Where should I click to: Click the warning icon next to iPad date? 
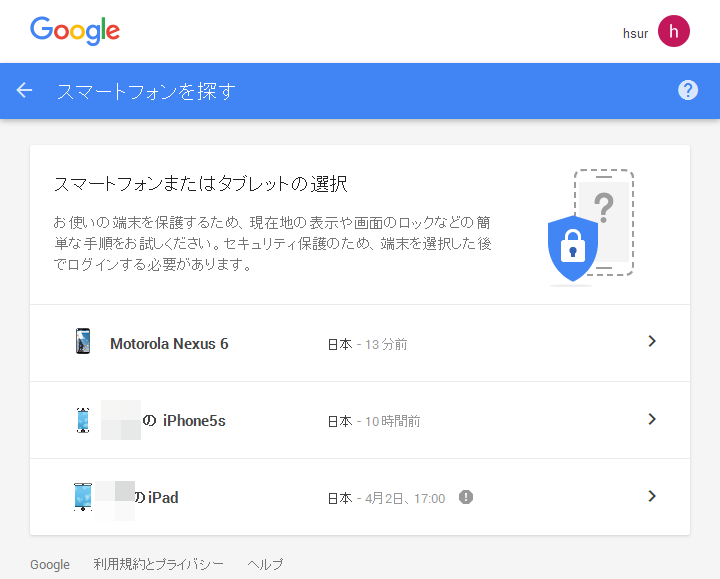(466, 497)
